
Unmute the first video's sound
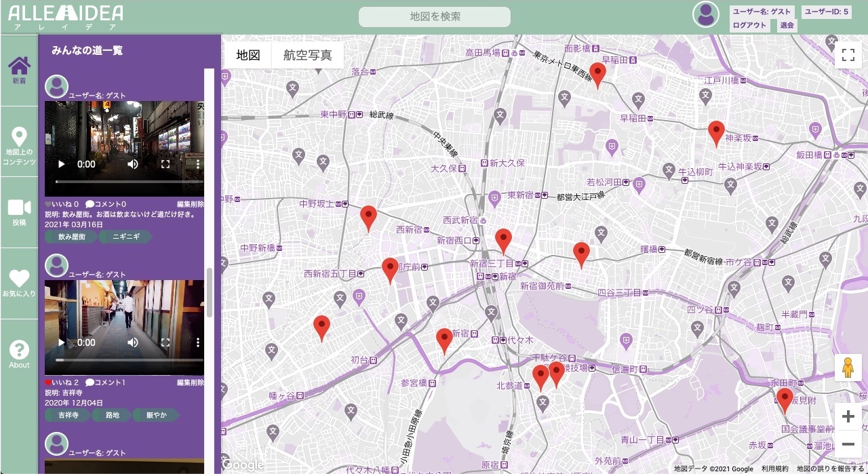pyautogui.click(x=133, y=163)
